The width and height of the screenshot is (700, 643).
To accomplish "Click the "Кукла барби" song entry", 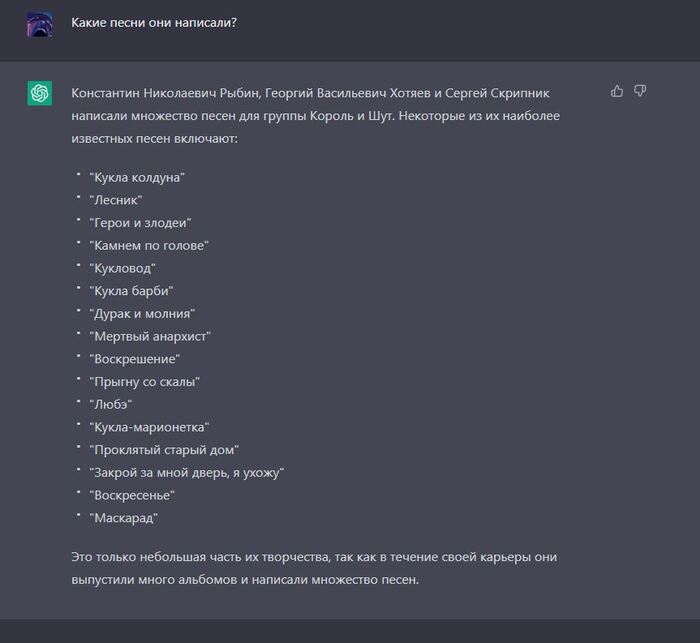I will pos(131,291).
